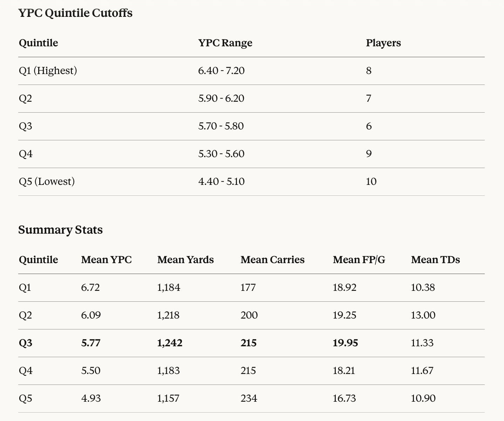504x421 pixels.
Task: Select the 6.72 mean YPC cell
Action: [x=90, y=287]
